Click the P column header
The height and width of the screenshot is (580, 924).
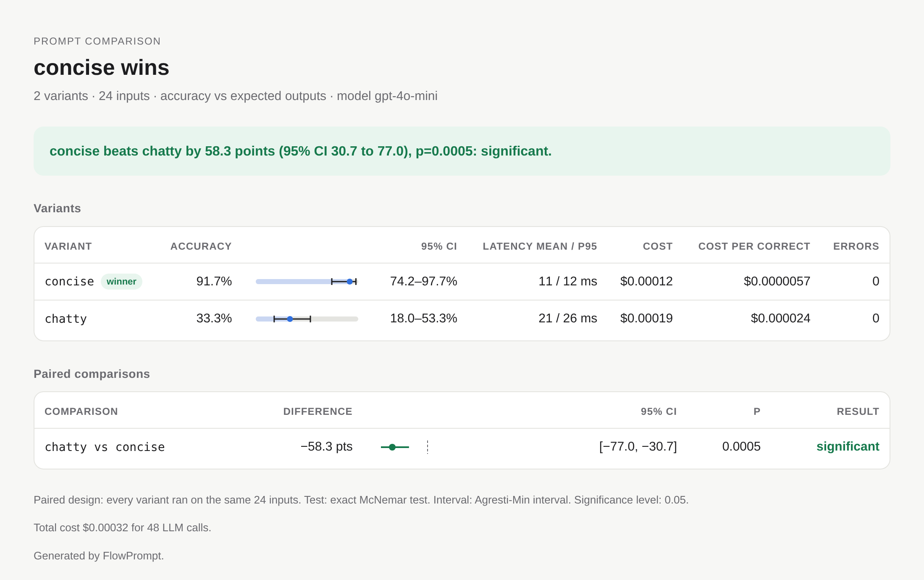[x=757, y=411]
